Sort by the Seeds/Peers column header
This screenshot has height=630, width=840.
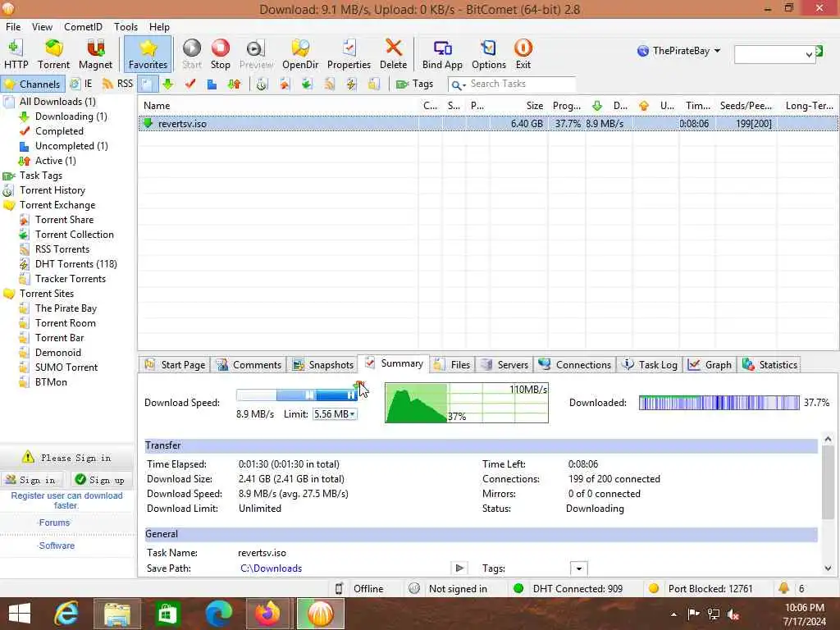coord(746,106)
